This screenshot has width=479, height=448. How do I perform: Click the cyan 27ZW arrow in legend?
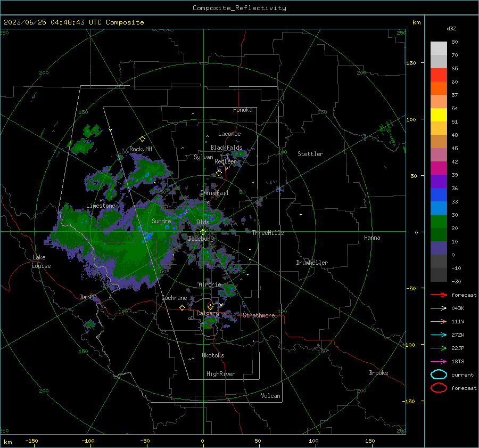[x=439, y=335]
